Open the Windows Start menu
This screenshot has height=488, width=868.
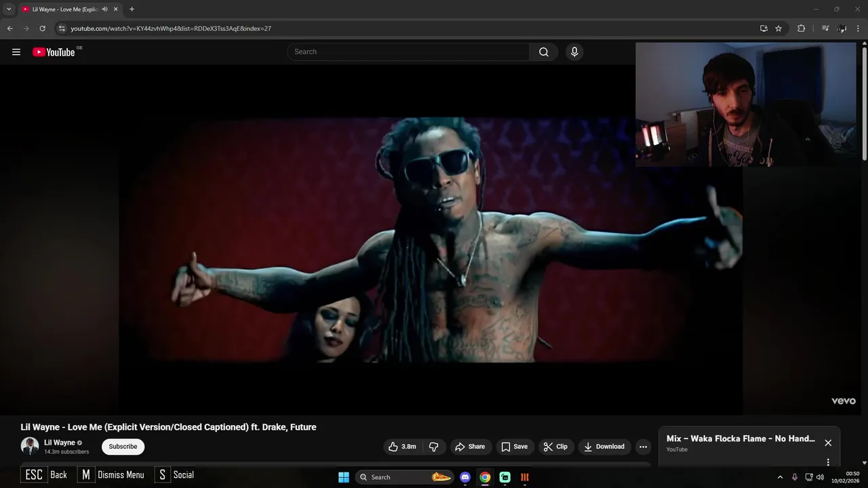[344, 477]
